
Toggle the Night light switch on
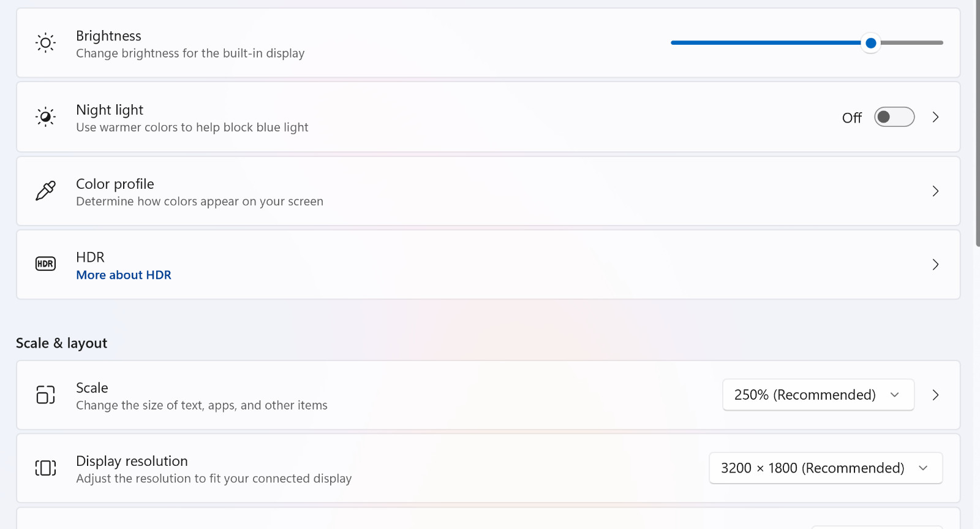(894, 117)
